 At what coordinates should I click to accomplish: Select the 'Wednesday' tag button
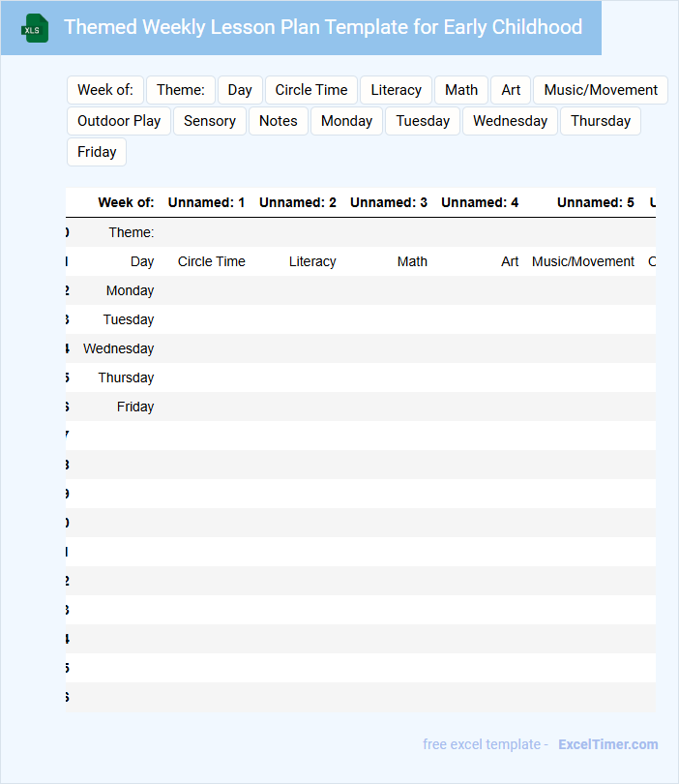(x=510, y=121)
